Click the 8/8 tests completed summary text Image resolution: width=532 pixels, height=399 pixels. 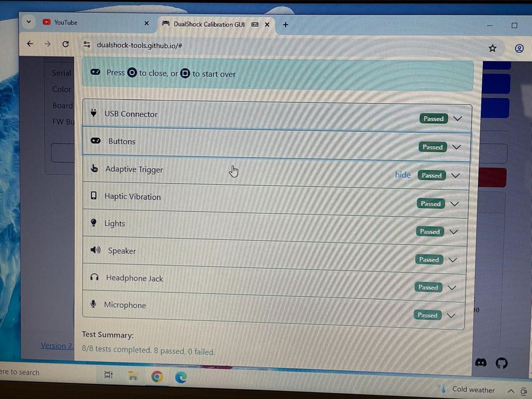148,351
